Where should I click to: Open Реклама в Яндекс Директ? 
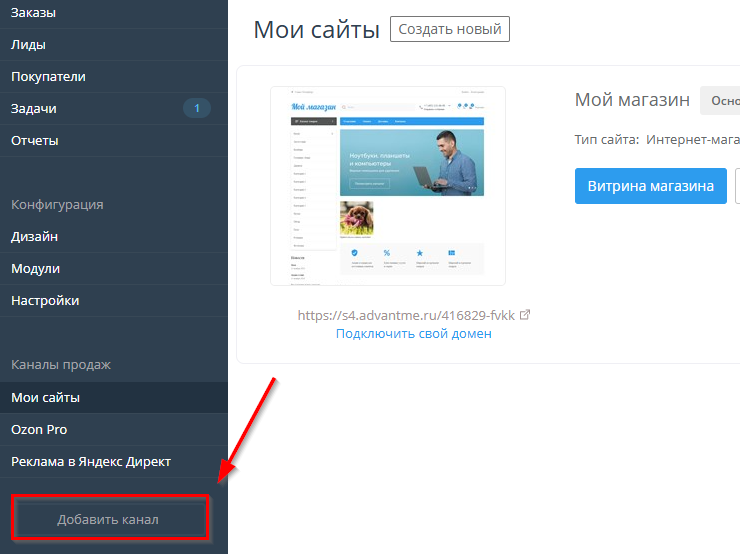(x=91, y=462)
